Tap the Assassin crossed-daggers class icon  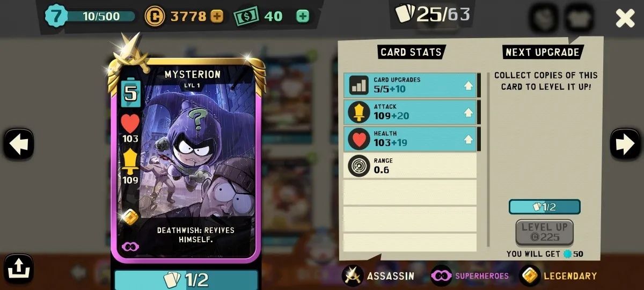353,275
